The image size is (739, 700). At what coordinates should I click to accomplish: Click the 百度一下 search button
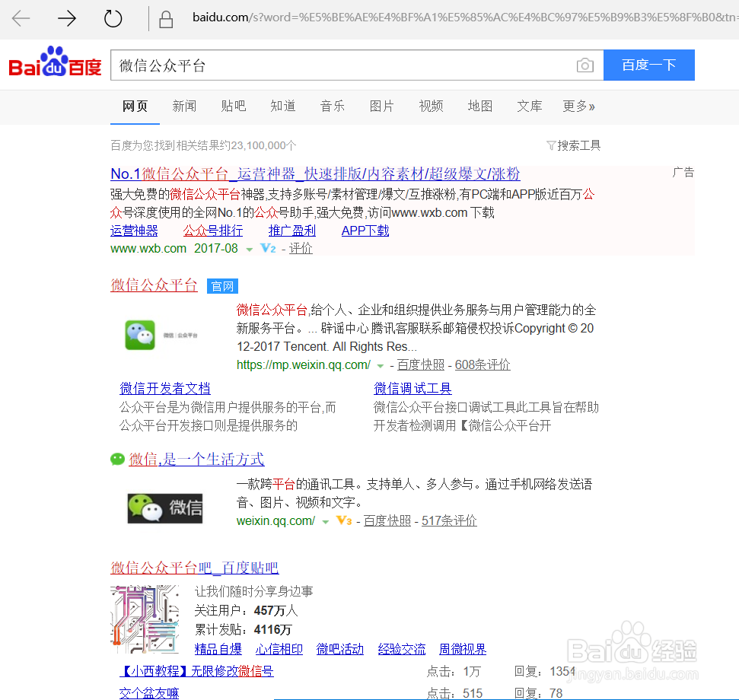tap(649, 65)
